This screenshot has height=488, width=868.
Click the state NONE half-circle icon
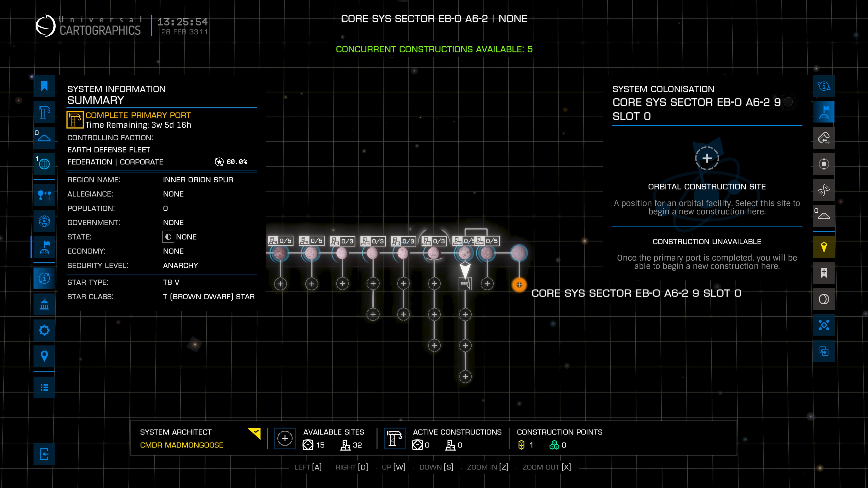point(168,237)
